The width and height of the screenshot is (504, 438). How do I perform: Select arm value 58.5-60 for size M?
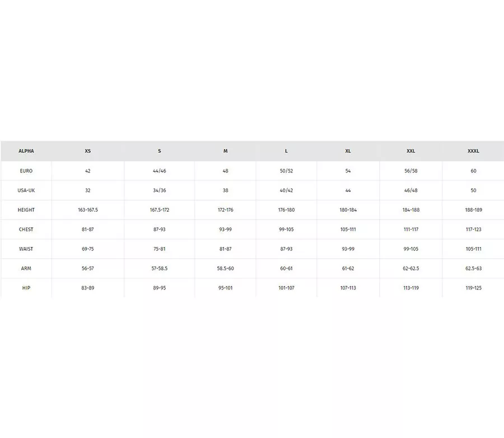click(x=226, y=269)
